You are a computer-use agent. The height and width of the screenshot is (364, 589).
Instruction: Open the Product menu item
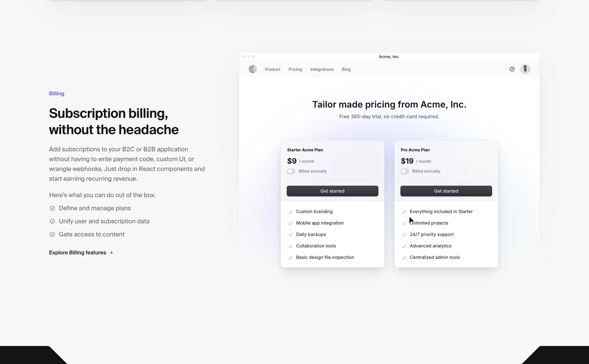(x=273, y=69)
